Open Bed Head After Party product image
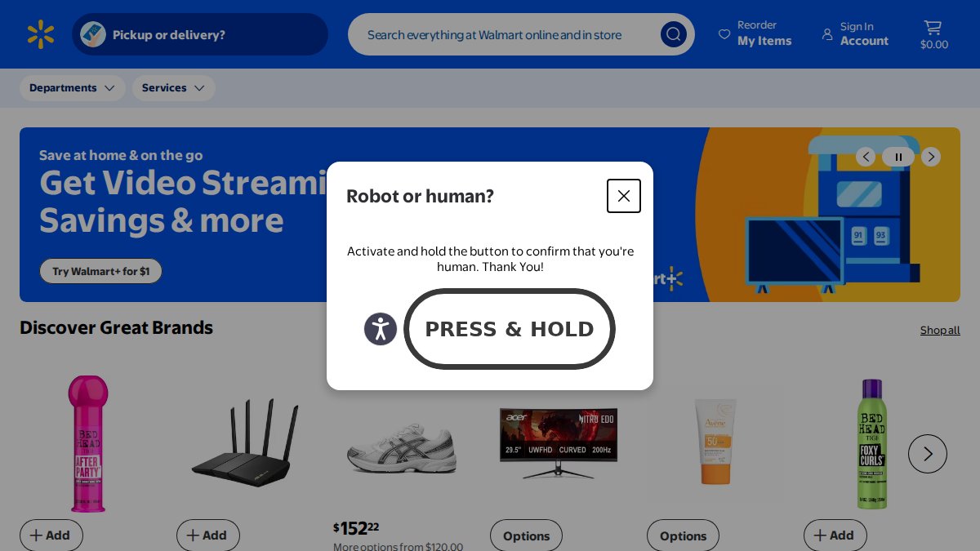This screenshot has height=551, width=980. click(x=88, y=443)
